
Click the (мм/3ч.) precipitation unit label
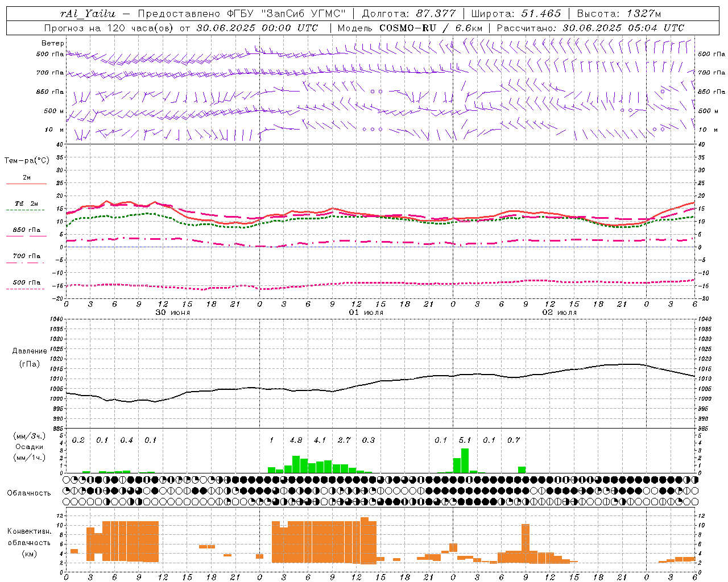pos(30,436)
